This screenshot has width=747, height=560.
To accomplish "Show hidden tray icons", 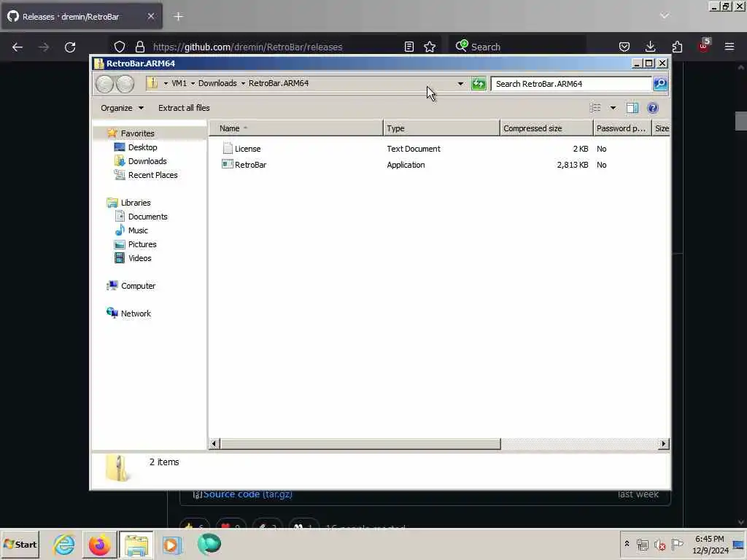I will (x=627, y=544).
